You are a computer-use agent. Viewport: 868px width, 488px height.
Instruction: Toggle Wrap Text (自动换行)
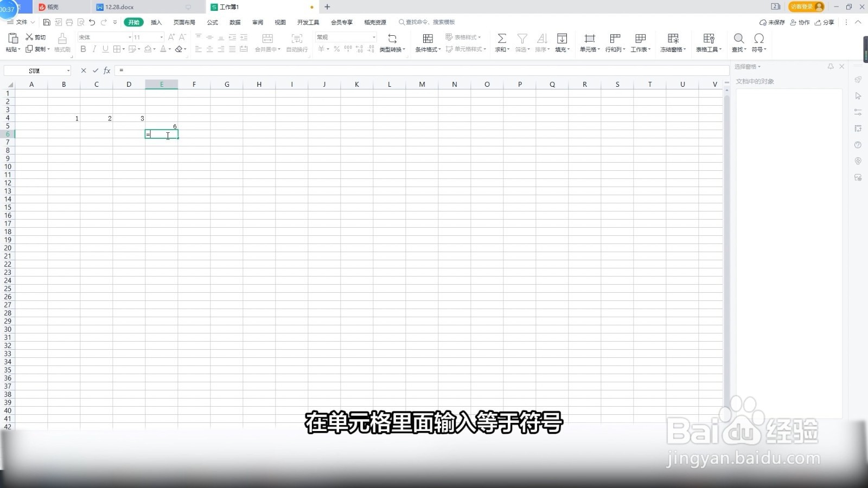[x=297, y=42]
